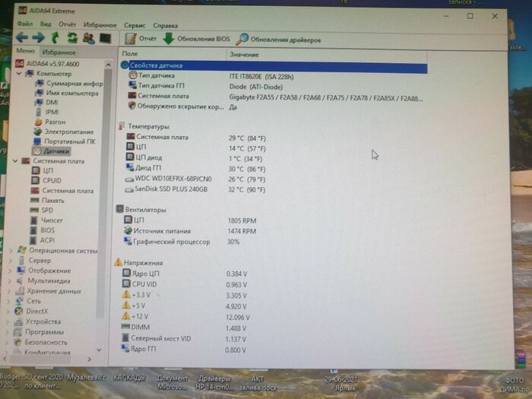The image size is (532, 399).
Task: Open the Вид menu
Action: tap(45, 24)
